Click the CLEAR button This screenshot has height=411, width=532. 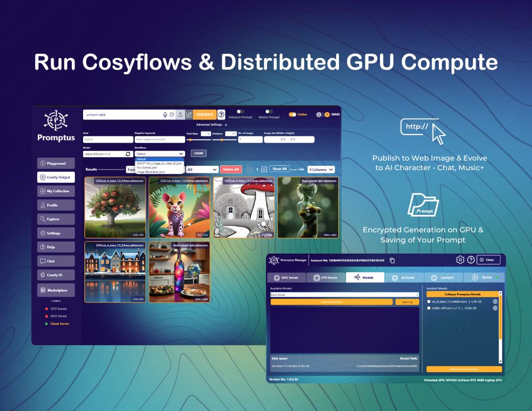pos(198,153)
